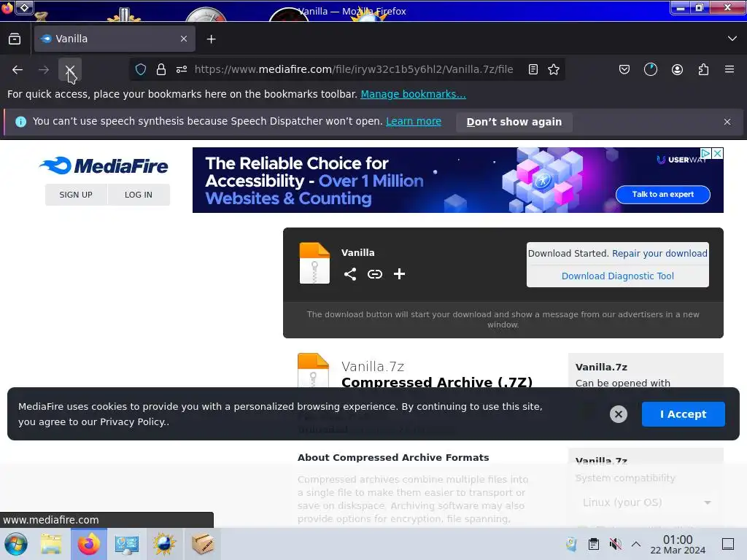Viewport: 747px width, 560px height.
Task: Open a new tab with plus button
Action: pos(212,39)
